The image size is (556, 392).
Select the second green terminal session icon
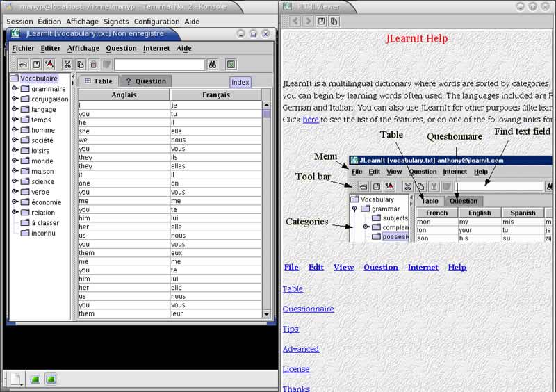pyautogui.click(x=51, y=379)
